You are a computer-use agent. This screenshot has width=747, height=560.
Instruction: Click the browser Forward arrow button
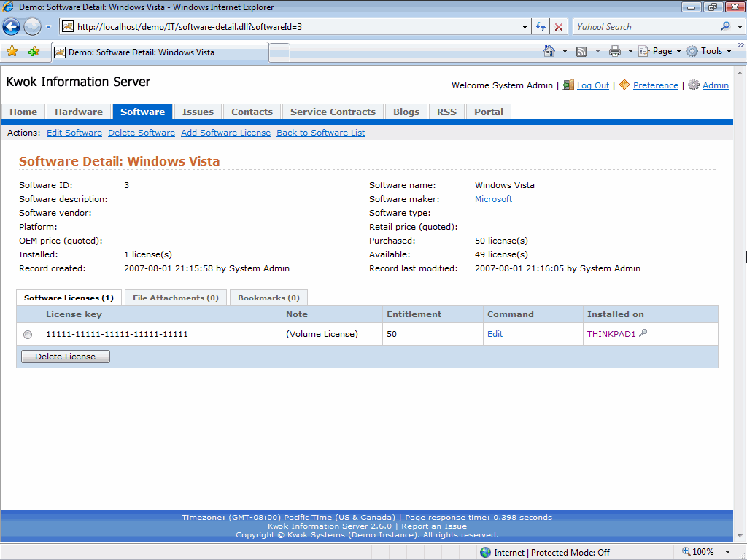[32, 27]
